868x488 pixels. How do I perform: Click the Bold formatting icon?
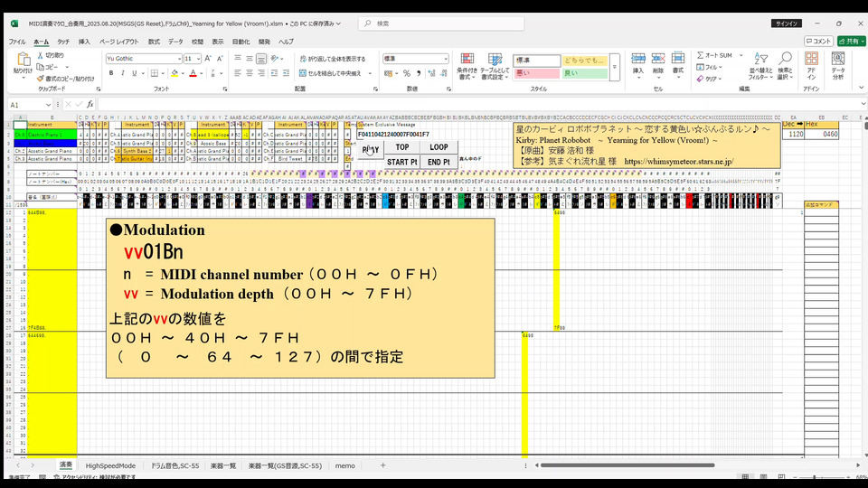(110, 73)
